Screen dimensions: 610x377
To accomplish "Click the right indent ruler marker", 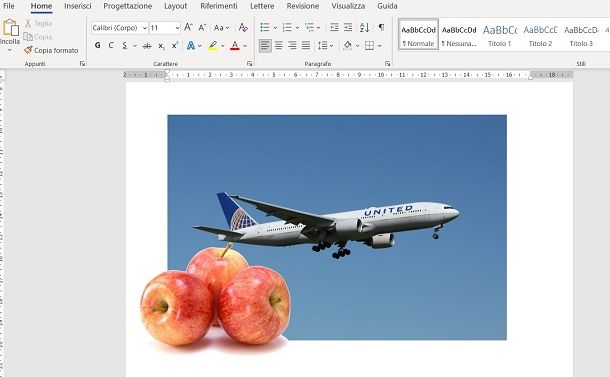I will pos(530,77).
